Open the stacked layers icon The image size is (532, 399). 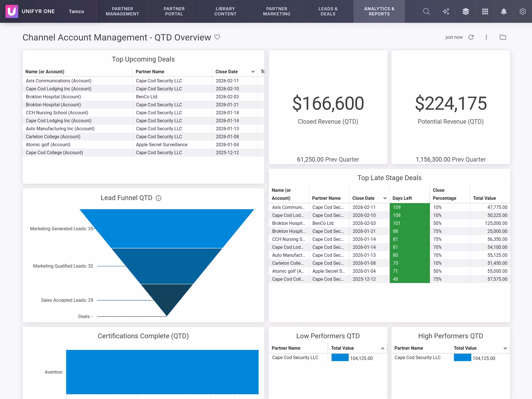(466, 11)
